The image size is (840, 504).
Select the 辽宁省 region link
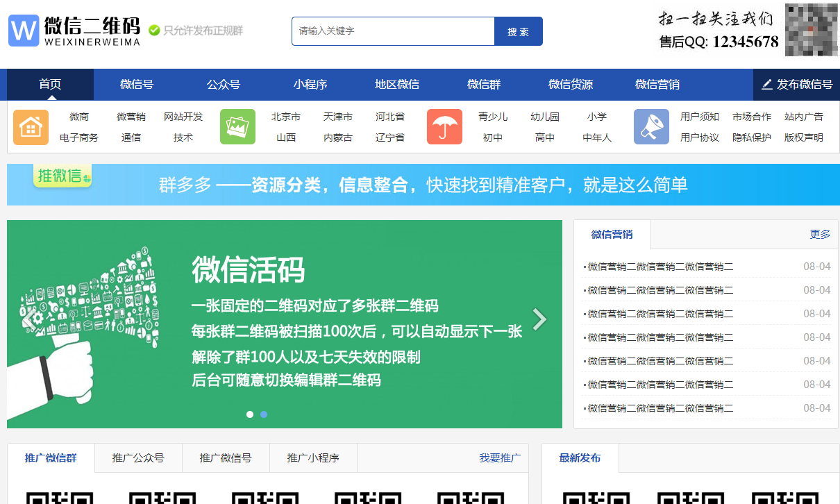(390, 137)
